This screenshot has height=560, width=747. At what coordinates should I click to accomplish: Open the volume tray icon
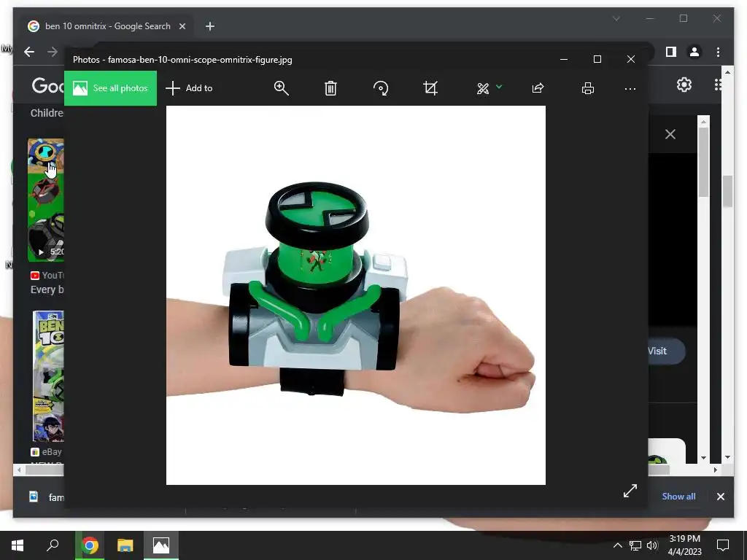[x=652, y=545]
